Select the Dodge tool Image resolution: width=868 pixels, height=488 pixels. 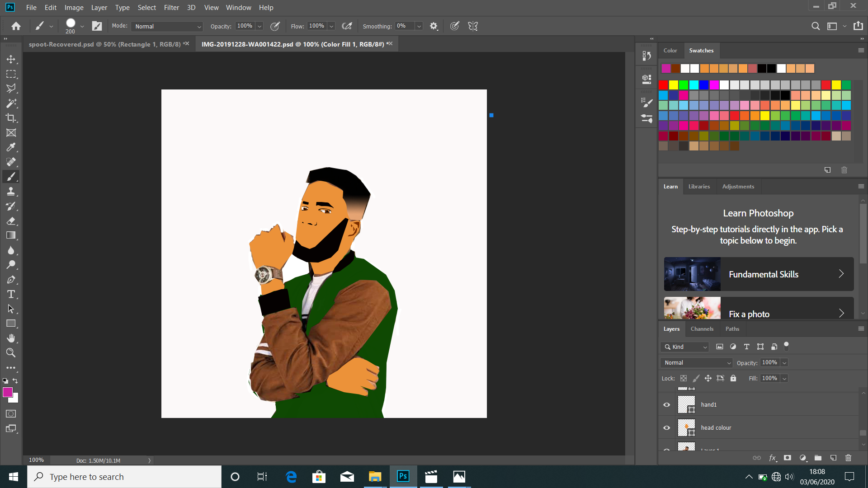click(11, 265)
